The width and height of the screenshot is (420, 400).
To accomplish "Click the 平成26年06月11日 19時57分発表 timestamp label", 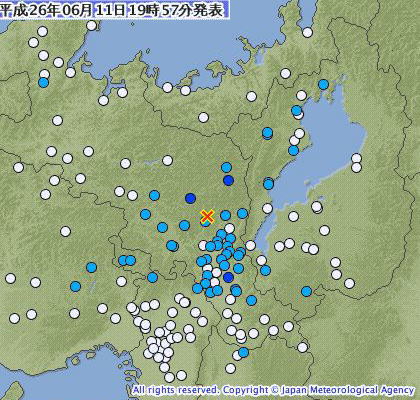I will coord(111,10).
